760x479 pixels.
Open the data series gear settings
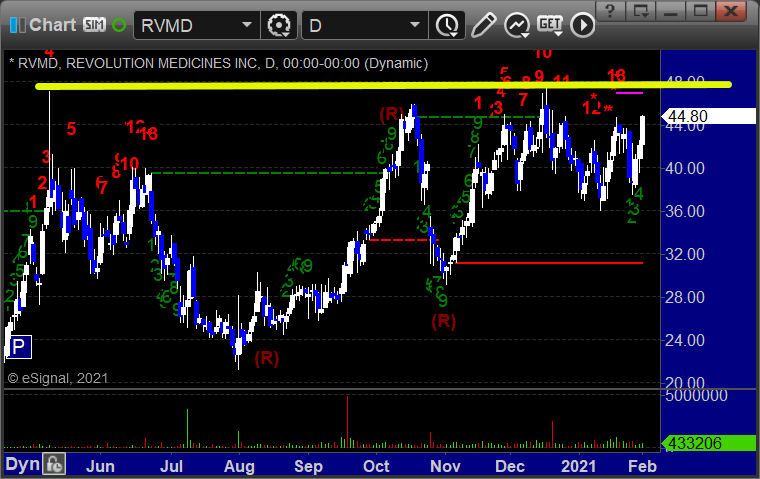[x=279, y=25]
